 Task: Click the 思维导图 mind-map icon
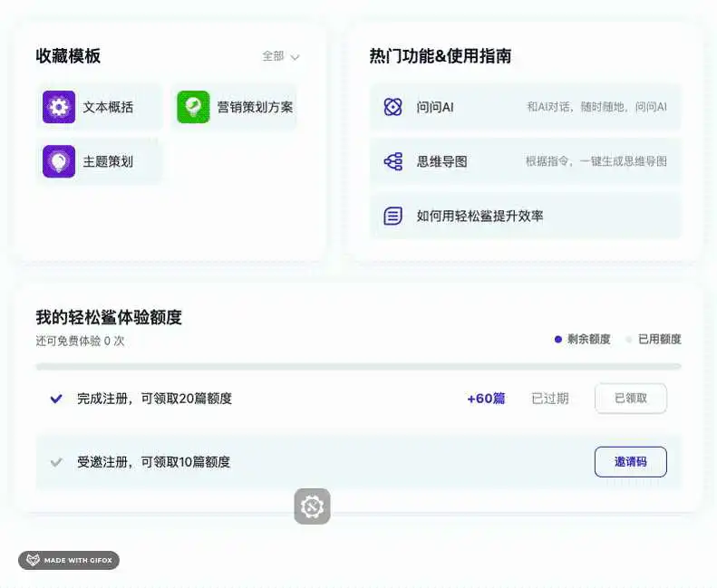[392, 161]
